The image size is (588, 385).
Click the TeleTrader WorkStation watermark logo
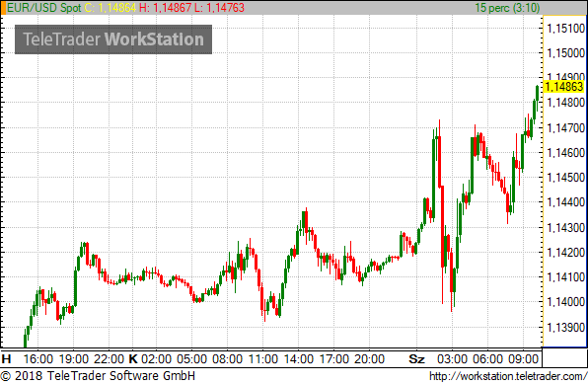(x=113, y=39)
